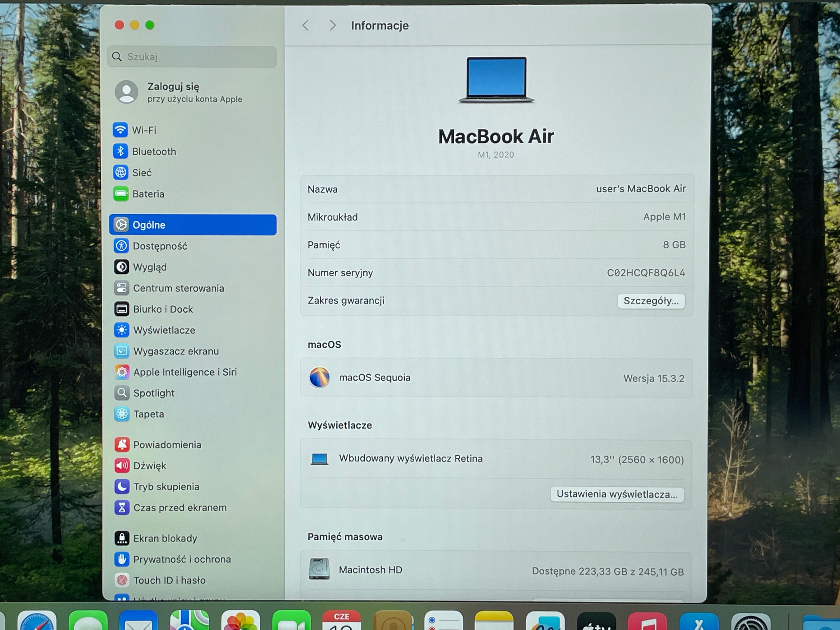Screen dimensions: 840x630
Task: Click the Retina display laptop icon
Action: pos(319,459)
